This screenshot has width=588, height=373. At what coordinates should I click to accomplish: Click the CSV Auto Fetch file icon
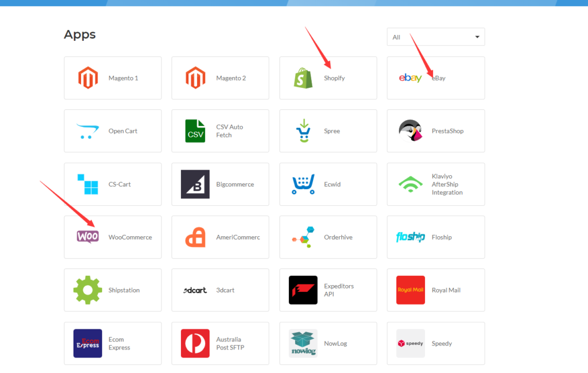[195, 131]
